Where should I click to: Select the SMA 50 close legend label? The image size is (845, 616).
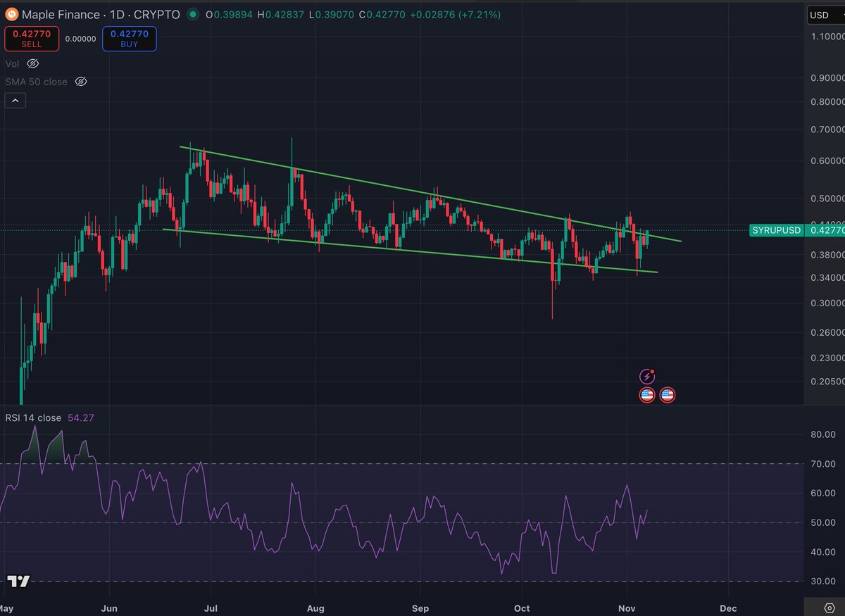tap(37, 82)
